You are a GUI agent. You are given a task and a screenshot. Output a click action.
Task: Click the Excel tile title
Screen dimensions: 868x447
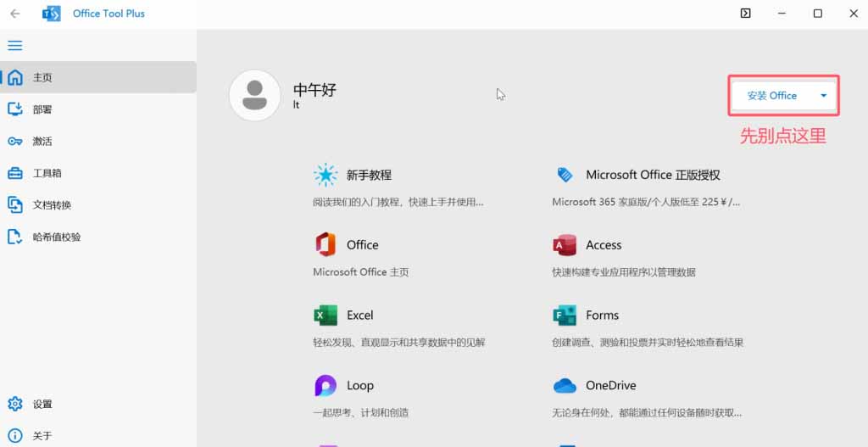(359, 316)
